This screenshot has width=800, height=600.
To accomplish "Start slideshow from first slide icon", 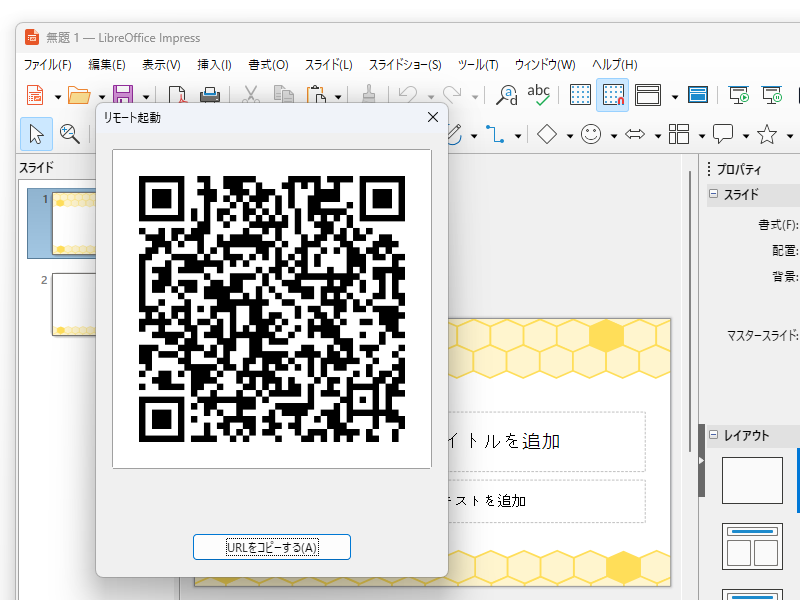I will pyautogui.click(x=738, y=95).
